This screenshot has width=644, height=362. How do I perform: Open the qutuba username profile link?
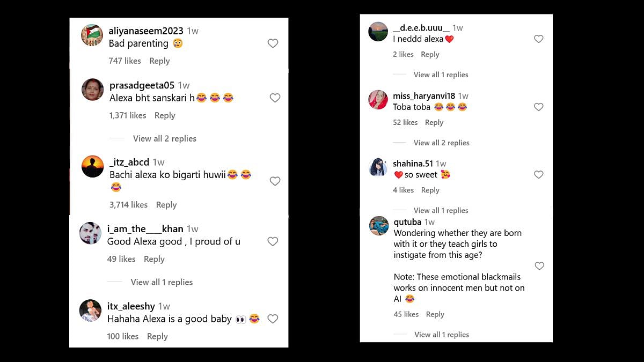[407, 222]
